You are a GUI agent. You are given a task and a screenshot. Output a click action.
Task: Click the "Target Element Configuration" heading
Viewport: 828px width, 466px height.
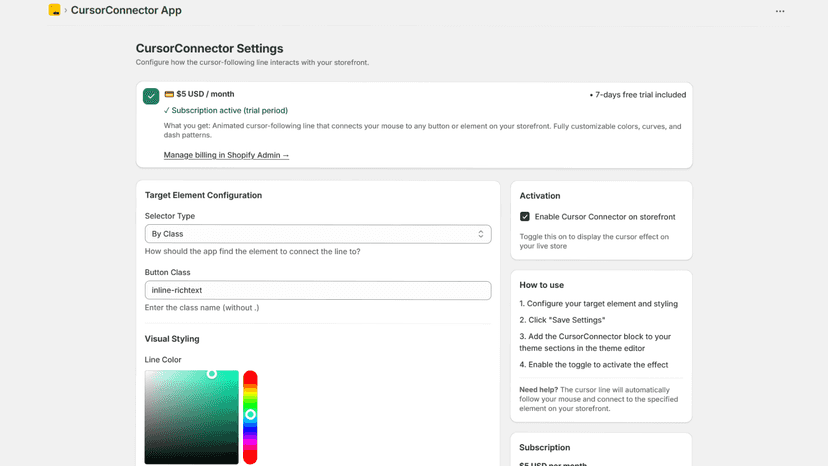click(203, 195)
